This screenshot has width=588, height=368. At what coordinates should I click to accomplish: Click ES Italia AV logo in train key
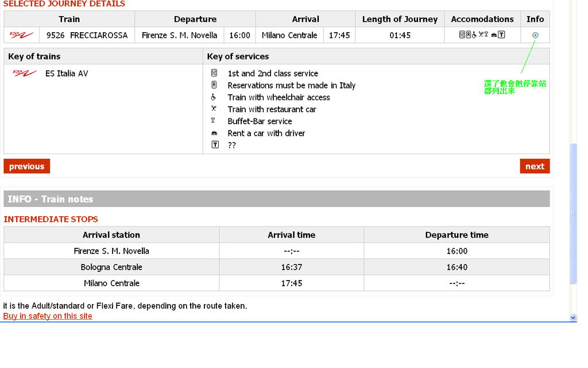(x=24, y=73)
